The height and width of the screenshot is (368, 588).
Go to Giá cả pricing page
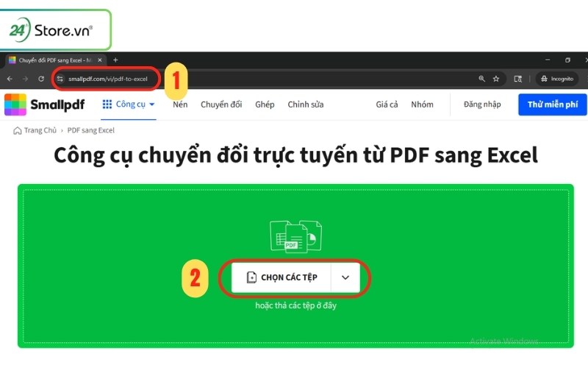(x=387, y=105)
